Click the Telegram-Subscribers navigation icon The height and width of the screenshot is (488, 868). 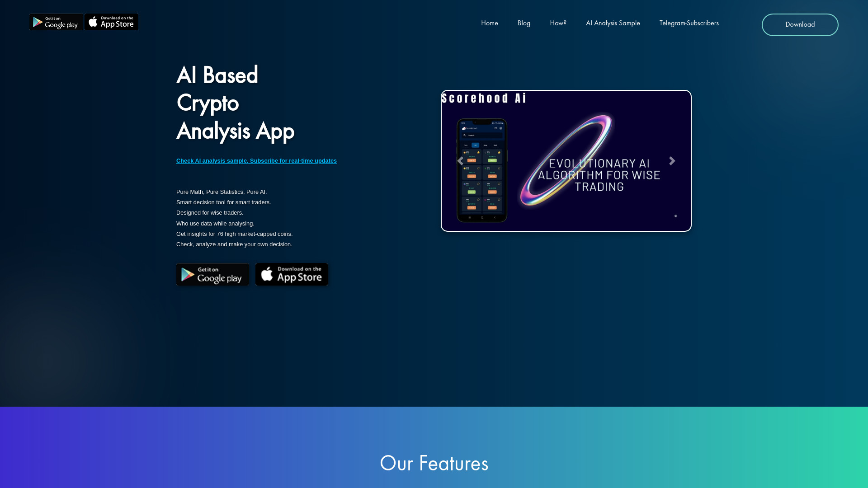point(689,23)
